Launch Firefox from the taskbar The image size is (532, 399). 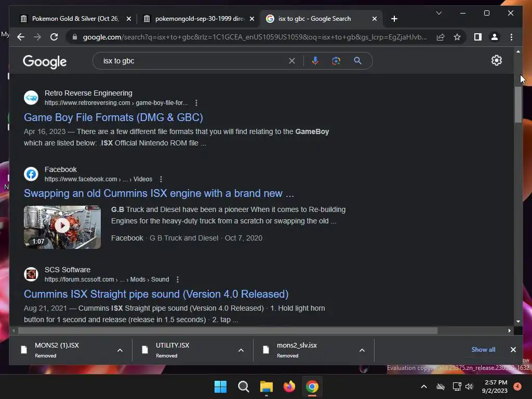(x=289, y=387)
